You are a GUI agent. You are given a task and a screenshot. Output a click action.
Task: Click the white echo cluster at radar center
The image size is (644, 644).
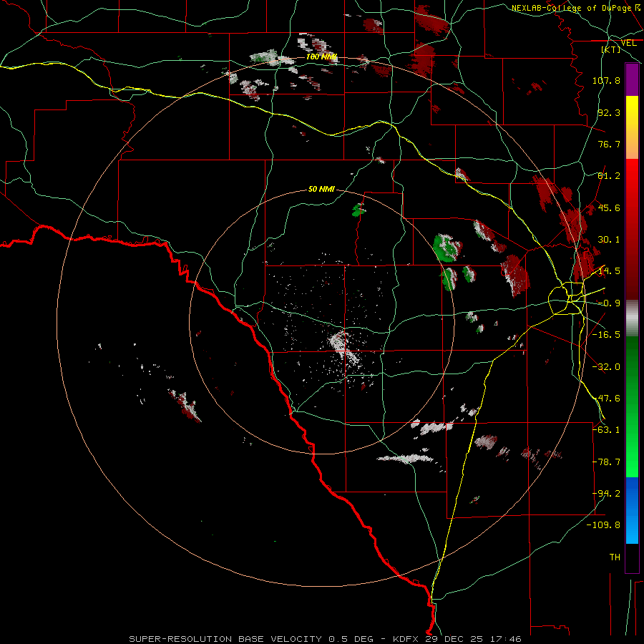click(344, 347)
